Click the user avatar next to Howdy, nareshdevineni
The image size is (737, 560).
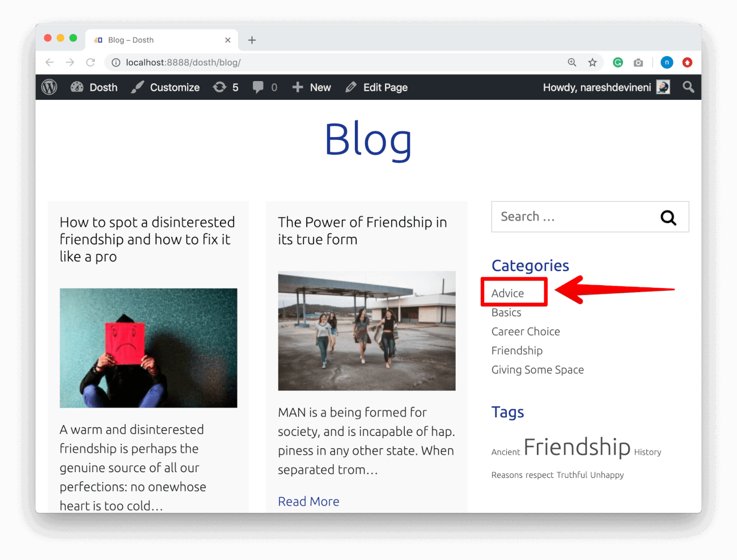point(662,87)
